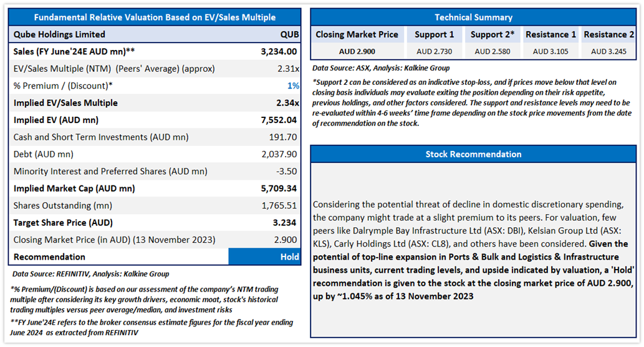644x347 pixels.
Task: Click the minority interest value -3.50
Action: point(286,172)
